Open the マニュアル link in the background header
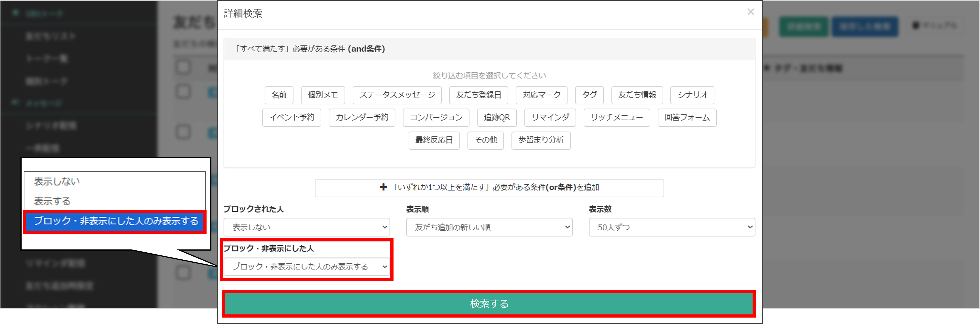Screen dimensions: 980x324 tap(934, 26)
